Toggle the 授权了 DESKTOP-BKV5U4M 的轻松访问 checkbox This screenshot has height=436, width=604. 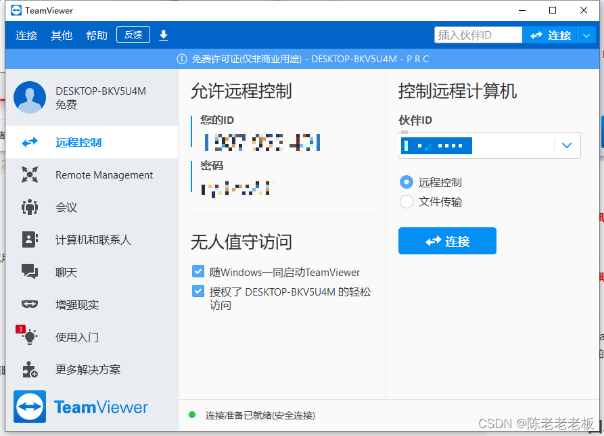click(198, 291)
